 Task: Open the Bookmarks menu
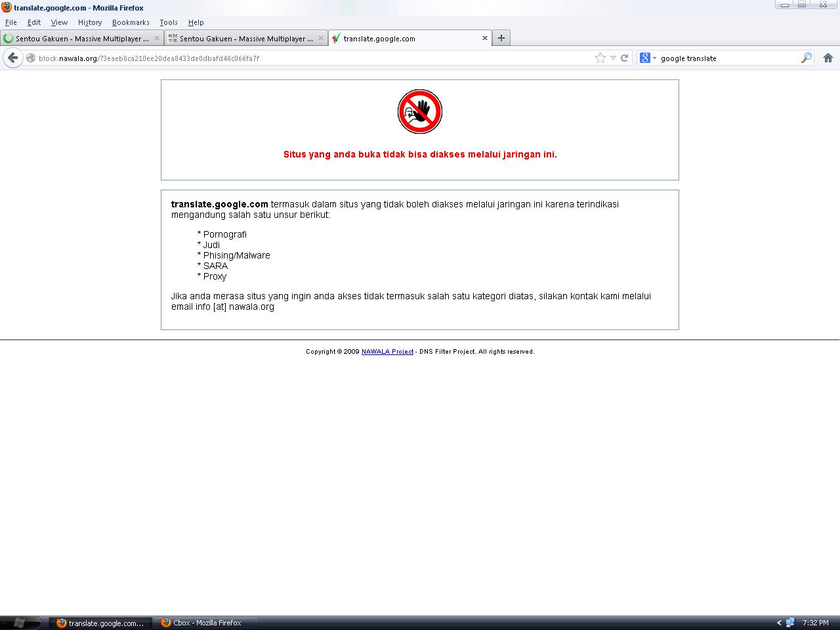click(131, 22)
